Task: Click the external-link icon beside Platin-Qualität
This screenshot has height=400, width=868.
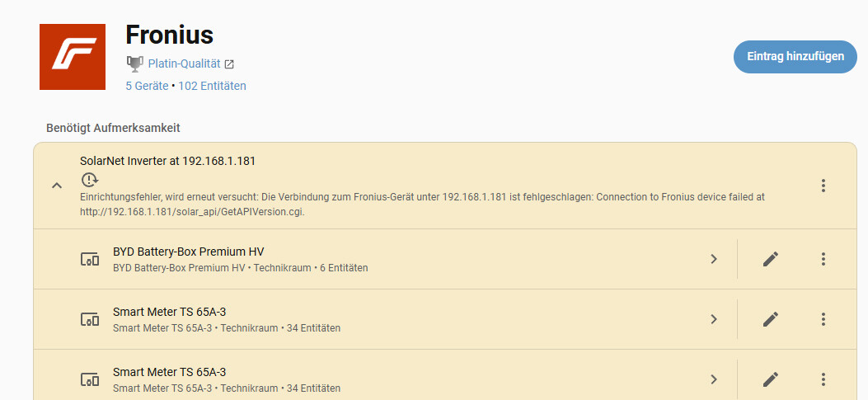Action: point(229,64)
